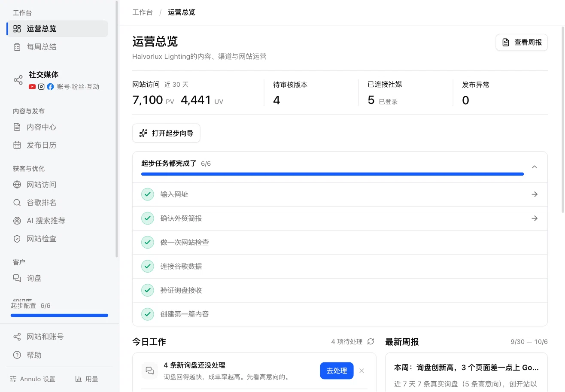Open 每周总结 in the sidebar
This screenshot has height=392, width=565.
pos(57,47)
